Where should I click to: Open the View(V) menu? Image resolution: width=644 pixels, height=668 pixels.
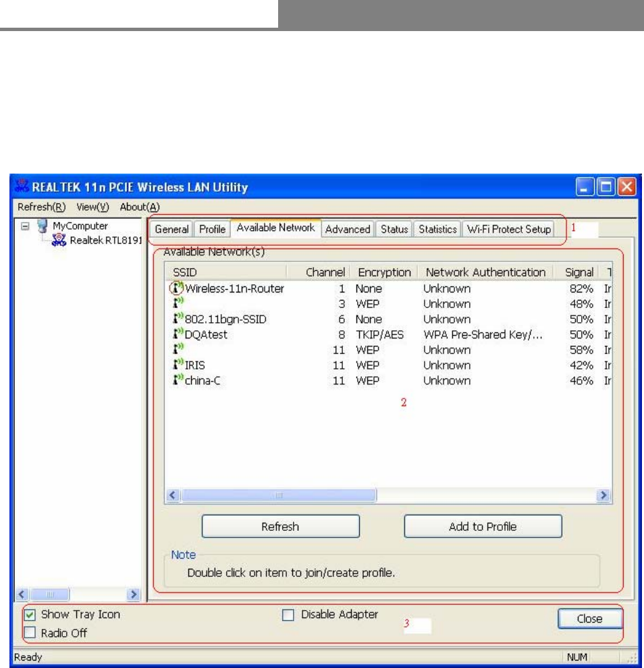click(92, 207)
